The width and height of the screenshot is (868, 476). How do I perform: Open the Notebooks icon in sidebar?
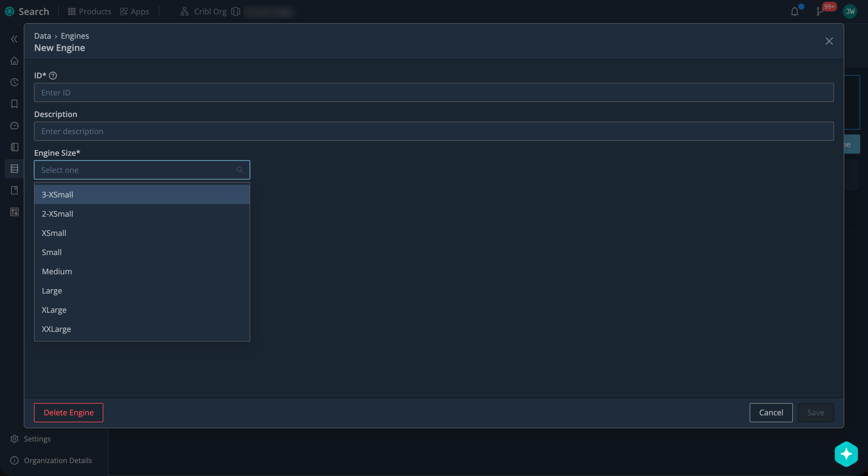(14, 147)
